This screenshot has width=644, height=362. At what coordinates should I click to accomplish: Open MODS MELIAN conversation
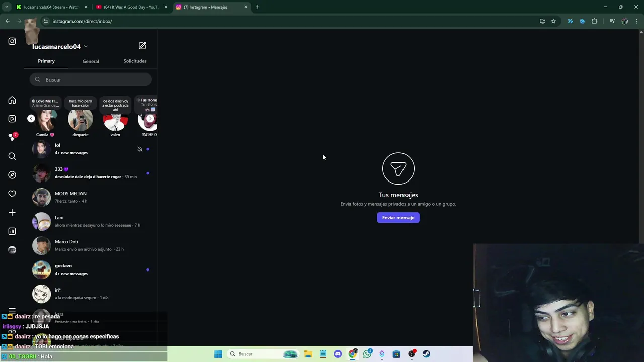pyautogui.click(x=91, y=197)
